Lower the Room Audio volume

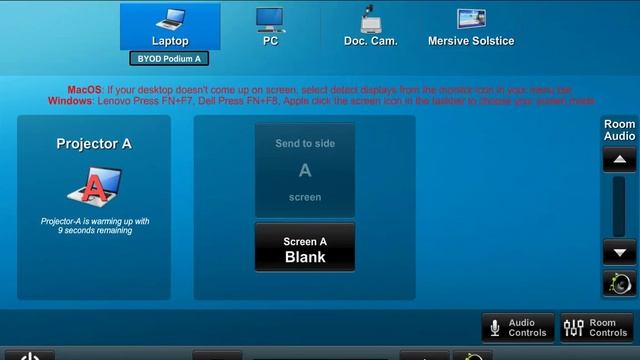(x=620, y=253)
